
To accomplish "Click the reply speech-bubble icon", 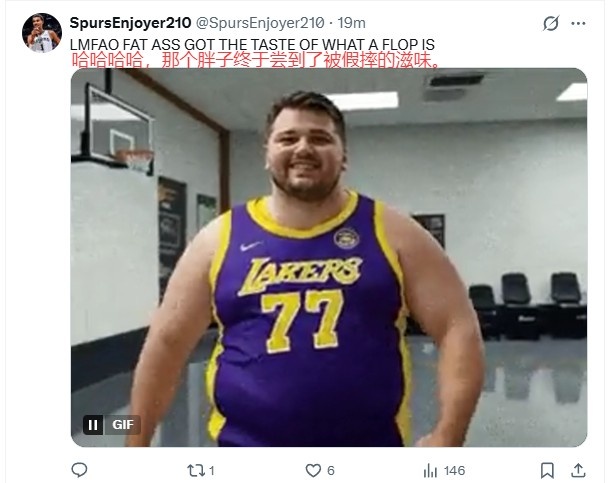I will 80,469.
